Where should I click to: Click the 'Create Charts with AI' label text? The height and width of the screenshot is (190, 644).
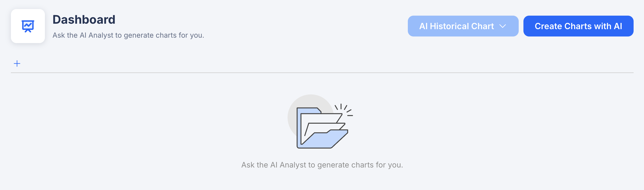578,26
